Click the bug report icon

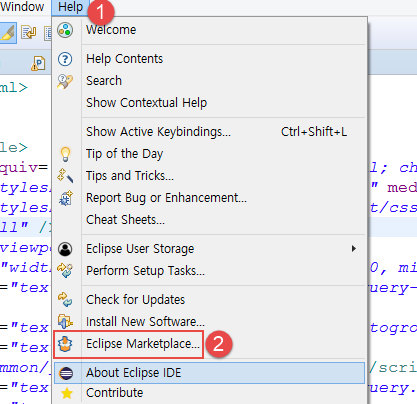click(66, 198)
